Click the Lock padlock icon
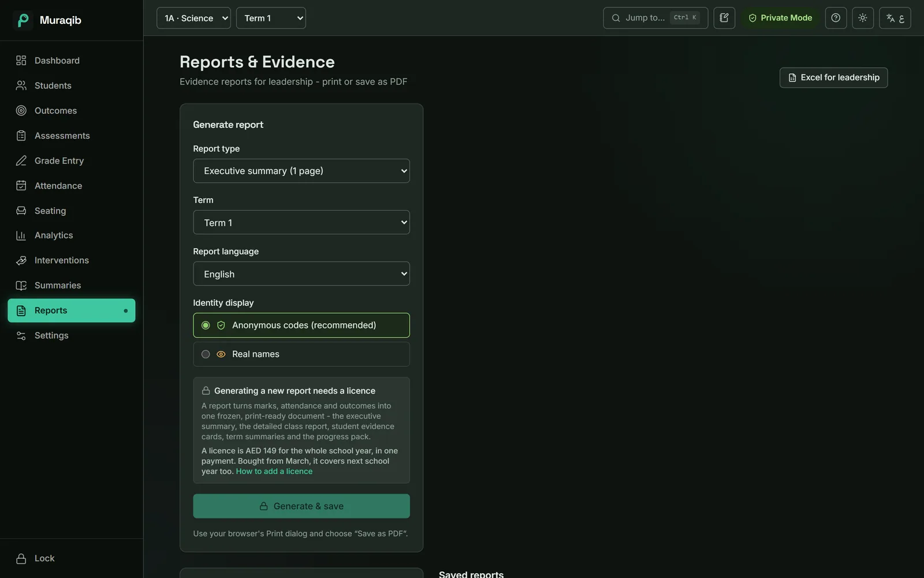The height and width of the screenshot is (578, 924). pyautogui.click(x=21, y=558)
